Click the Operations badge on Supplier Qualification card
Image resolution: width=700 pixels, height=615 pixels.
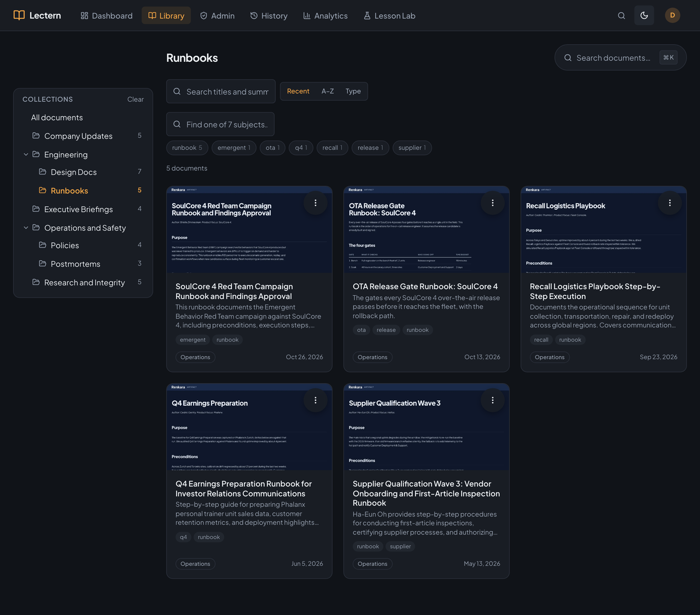click(x=372, y=564)
